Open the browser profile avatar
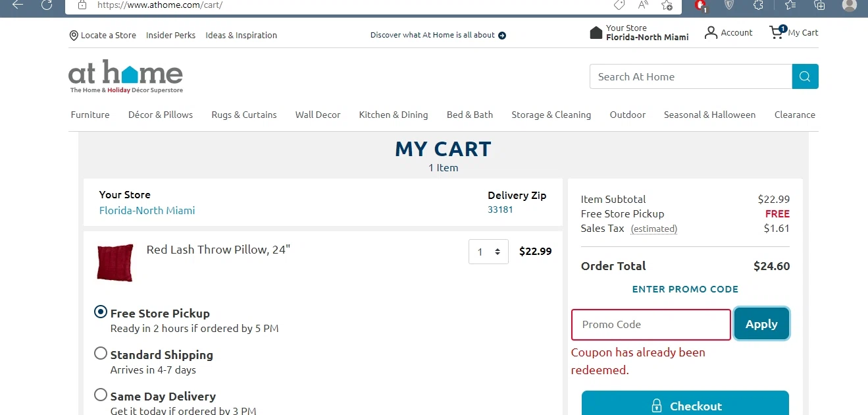 click(x=850, y=5)
